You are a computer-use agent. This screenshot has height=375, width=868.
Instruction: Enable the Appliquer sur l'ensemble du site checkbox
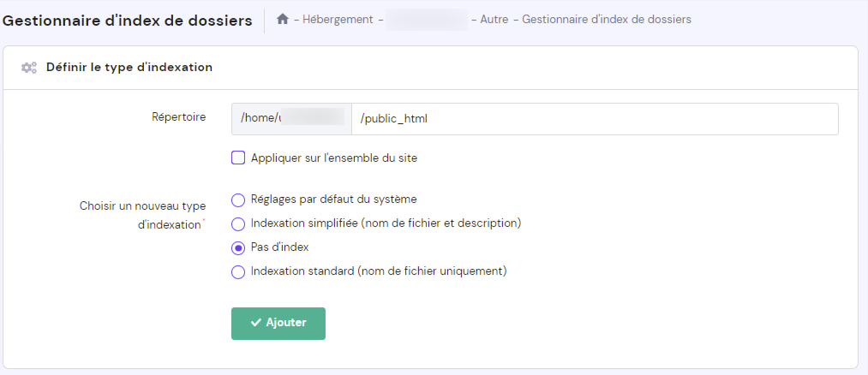point(238,158)
